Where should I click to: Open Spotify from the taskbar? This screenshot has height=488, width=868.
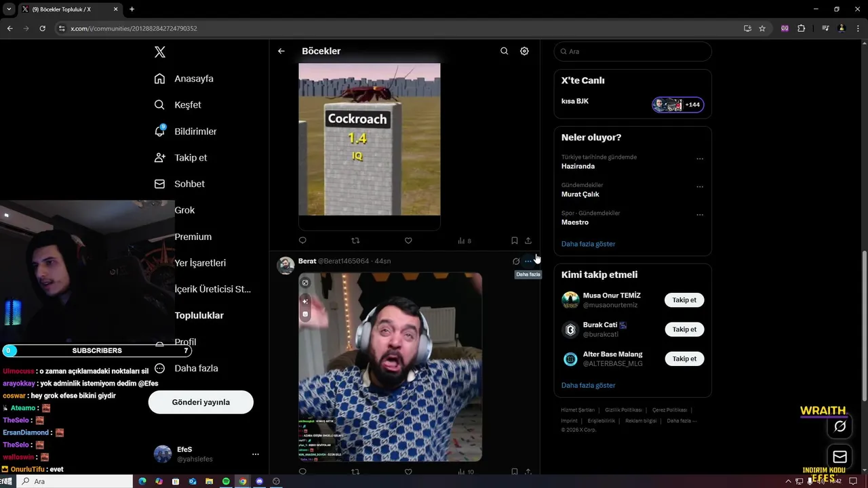click(226, 481)
